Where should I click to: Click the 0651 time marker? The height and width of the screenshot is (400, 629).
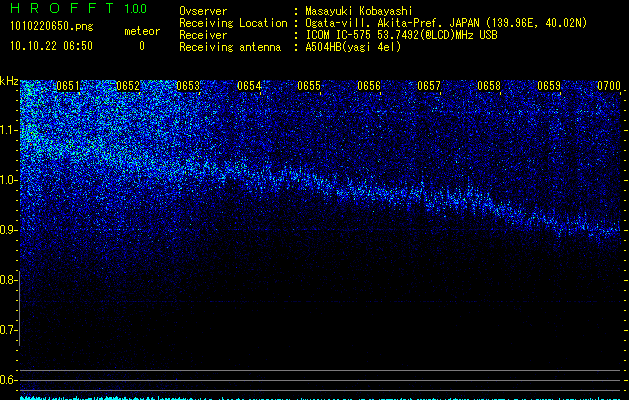pos(68,86)
